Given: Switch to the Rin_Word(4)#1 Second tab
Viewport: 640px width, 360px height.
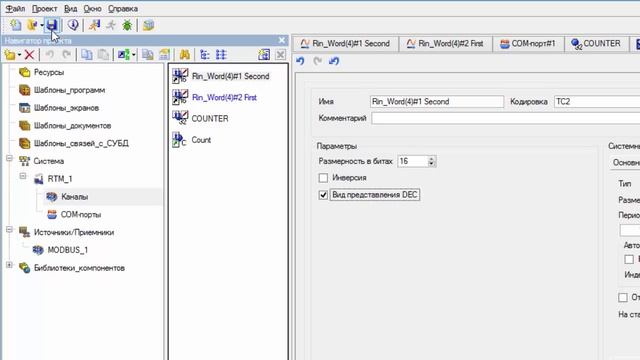Looking at the screenshot, I should coord(345,43).
